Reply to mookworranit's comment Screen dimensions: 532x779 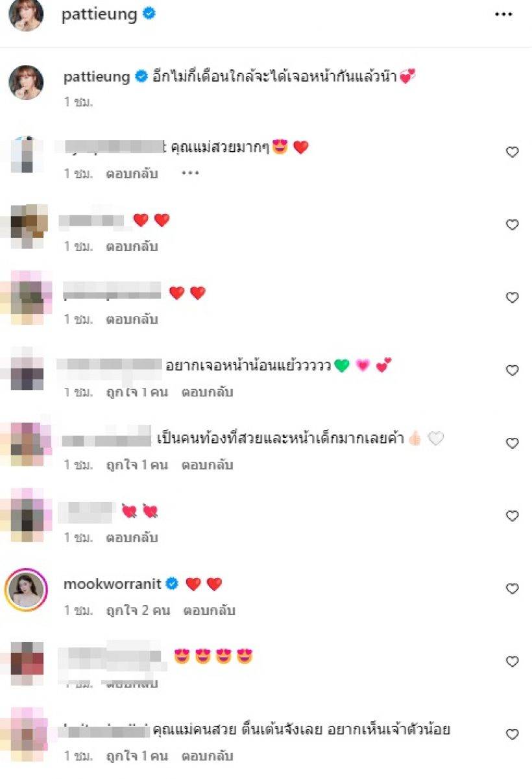pyautogui.click(x=210, y=610)
